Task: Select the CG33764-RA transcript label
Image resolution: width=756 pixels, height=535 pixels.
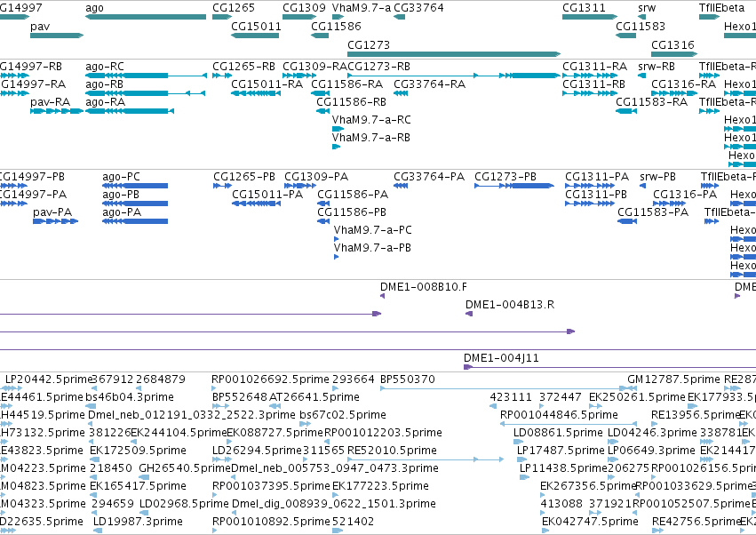Action: point(430,84)
